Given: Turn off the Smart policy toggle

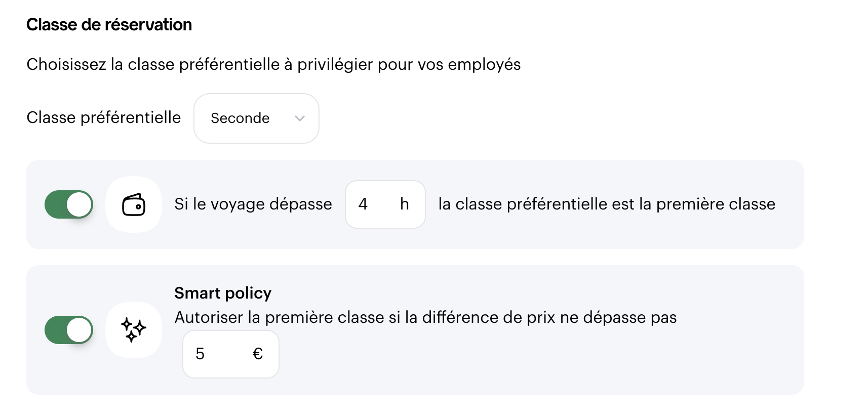Looking at the screenshot, I should [x=69, y=330].
